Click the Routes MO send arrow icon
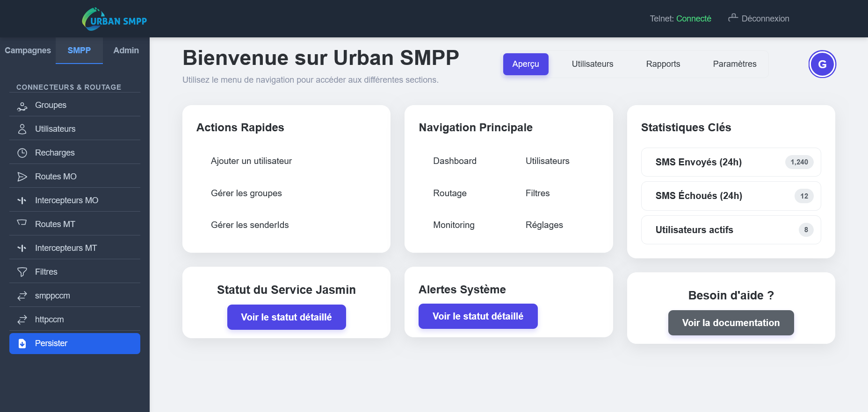Image resolution: width=868 pixels, height=412 pixels. (x=22, y=177)
